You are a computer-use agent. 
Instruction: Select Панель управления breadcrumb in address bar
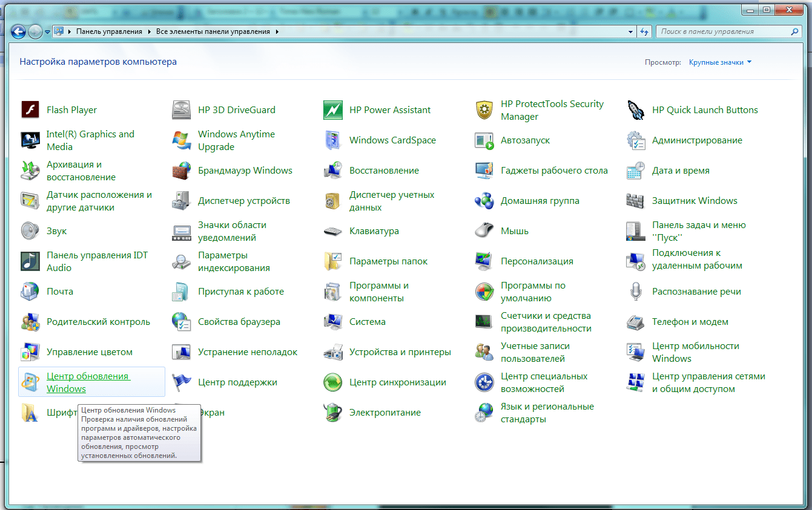tap(109, 31)
